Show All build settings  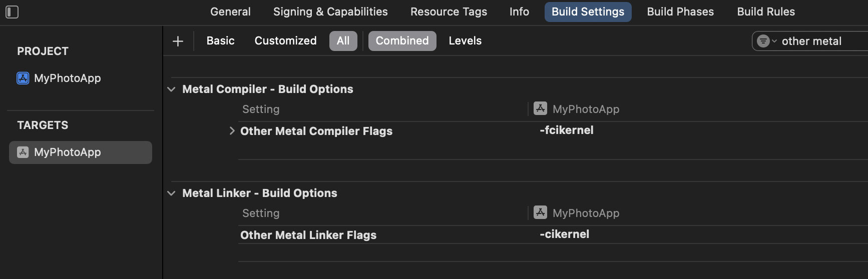(343, 41)
